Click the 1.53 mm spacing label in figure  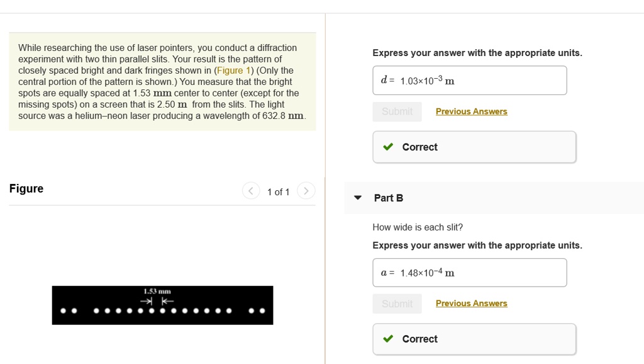[157, 292]
